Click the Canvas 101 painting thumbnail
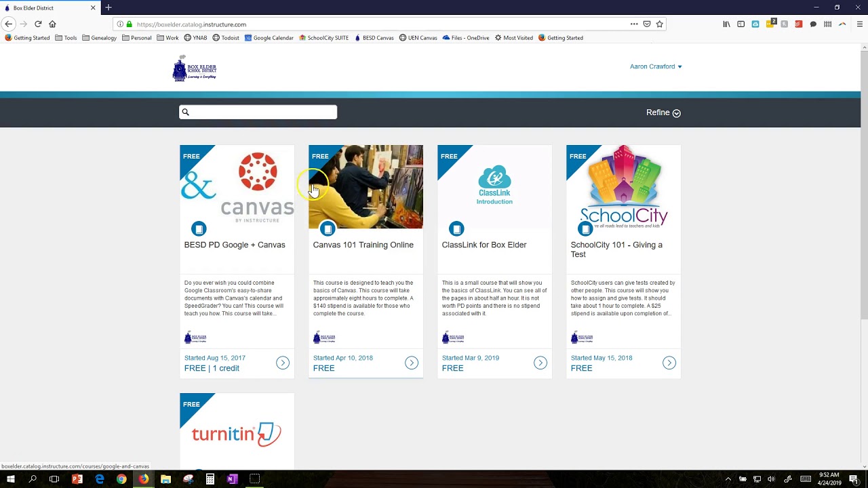This screenshot has width=868, height=488. tap(366, 187)
